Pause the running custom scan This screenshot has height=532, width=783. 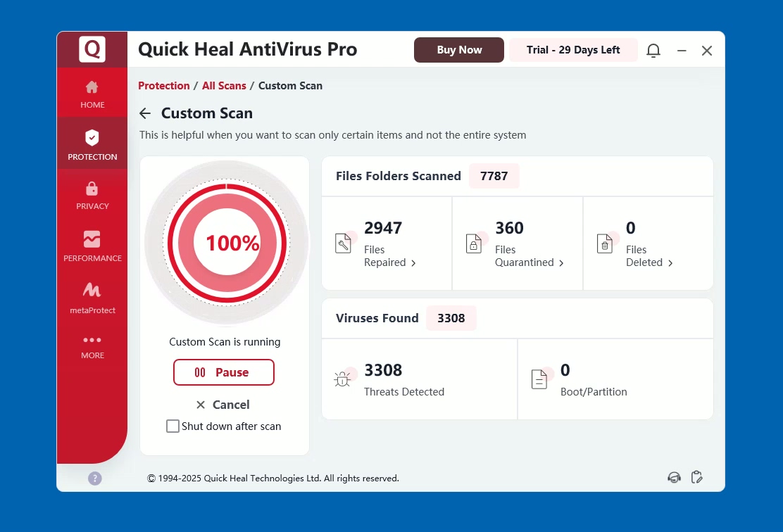(224, 372)
